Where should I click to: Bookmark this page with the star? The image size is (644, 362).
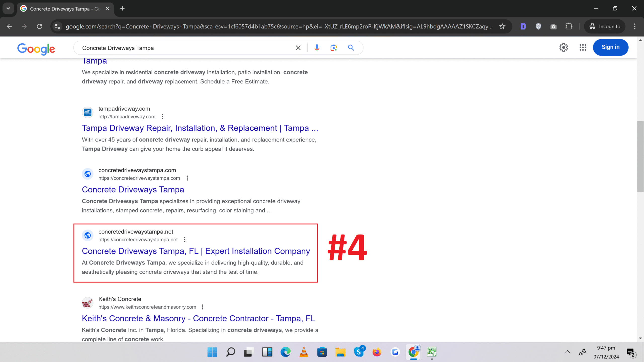[502, 26]
